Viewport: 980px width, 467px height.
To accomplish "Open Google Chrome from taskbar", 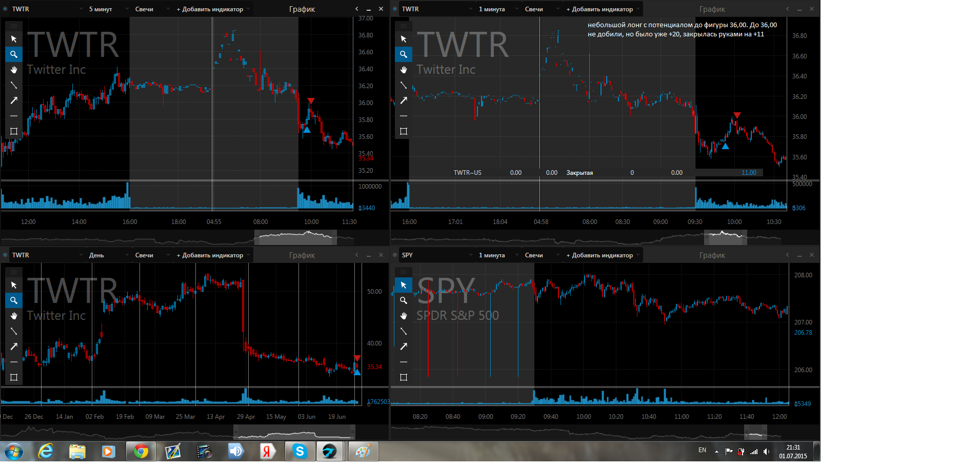I will click(141, 452).
